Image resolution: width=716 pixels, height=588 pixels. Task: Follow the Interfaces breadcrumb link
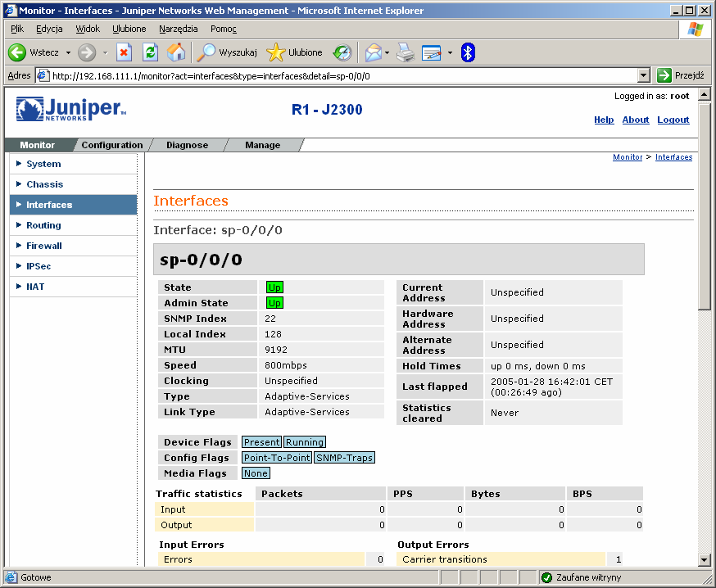pyautogui.click(x=673, y=157)
